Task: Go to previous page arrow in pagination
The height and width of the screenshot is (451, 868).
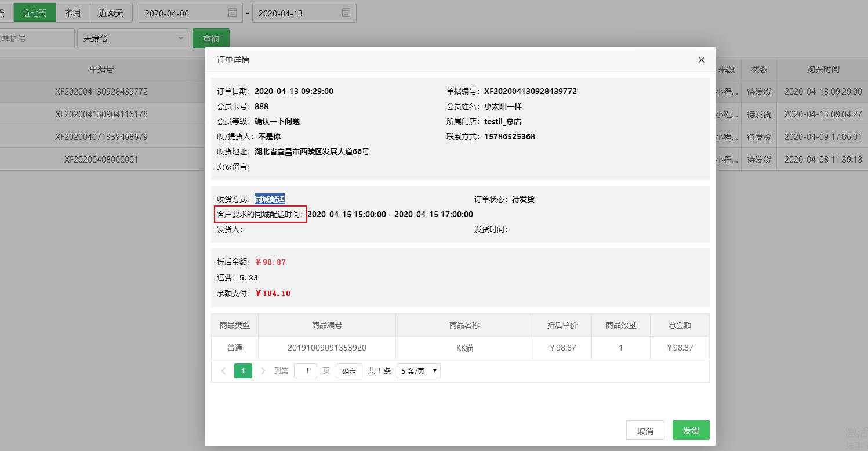Action: (224, 371)
